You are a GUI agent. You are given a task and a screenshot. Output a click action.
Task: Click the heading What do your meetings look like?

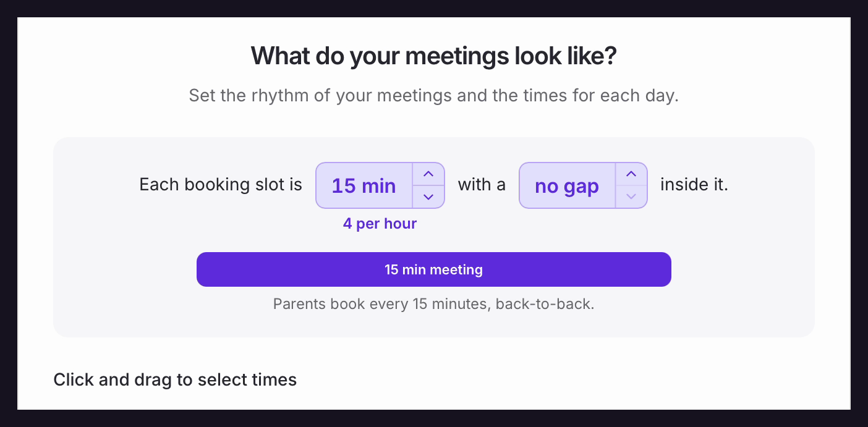pyautogui.click(x=434, y=56)
